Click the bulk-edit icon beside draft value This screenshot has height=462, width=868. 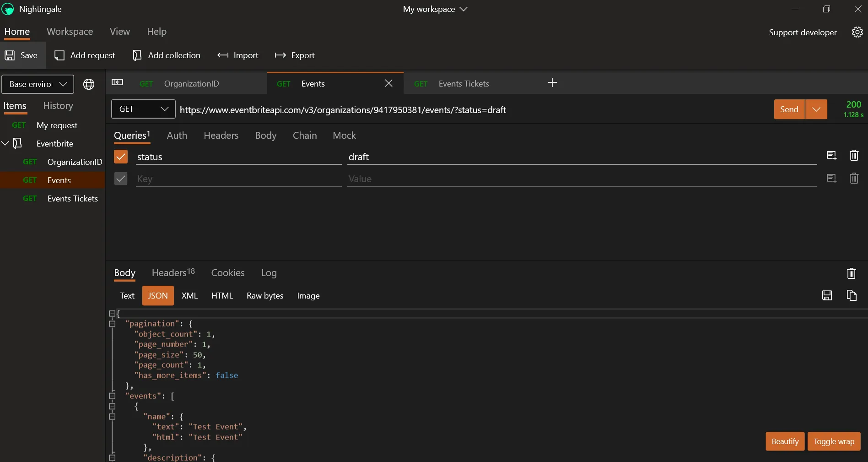point(831,156)
